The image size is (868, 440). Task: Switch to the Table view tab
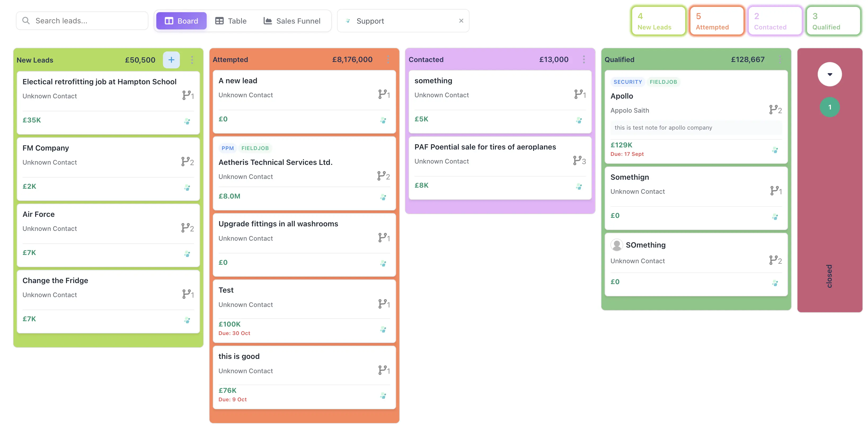(x=231, y=21)
